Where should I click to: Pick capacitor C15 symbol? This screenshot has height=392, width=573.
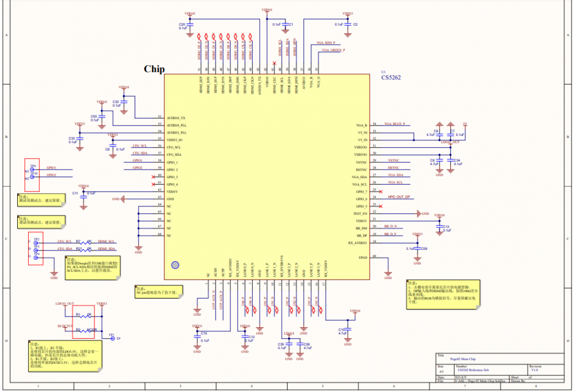[197, 336]
